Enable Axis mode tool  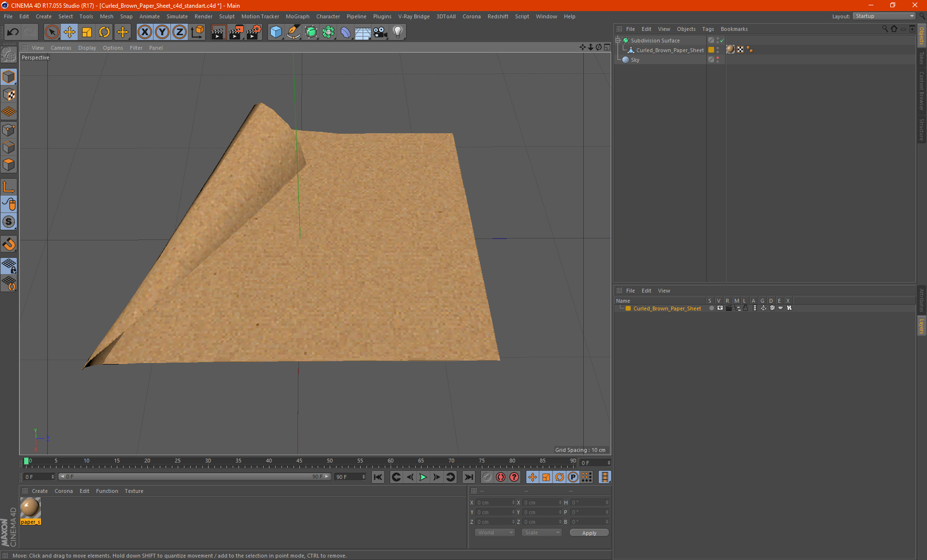tap(9, 187)
